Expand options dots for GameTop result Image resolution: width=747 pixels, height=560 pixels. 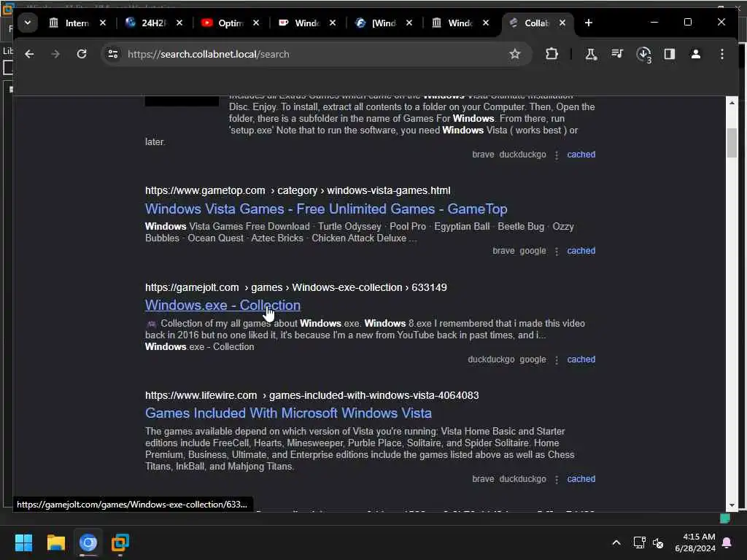(x=557, y=251)
